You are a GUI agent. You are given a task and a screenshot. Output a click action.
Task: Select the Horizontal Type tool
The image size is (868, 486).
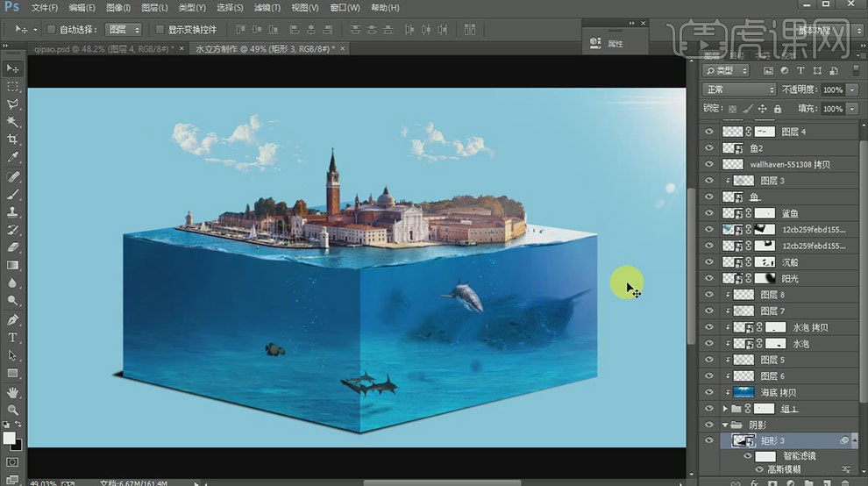[12, 338]
